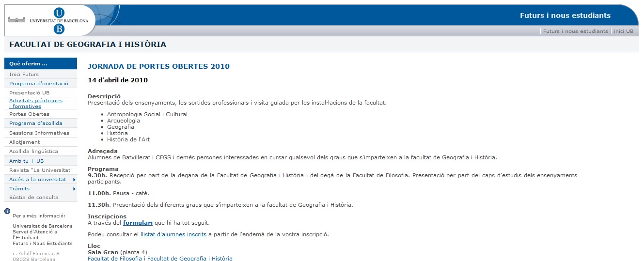Image resolution: width=644 pixels, height=261 pixels.
Task: Open Programa d'acollida menu entry
Action: point(36,123)
